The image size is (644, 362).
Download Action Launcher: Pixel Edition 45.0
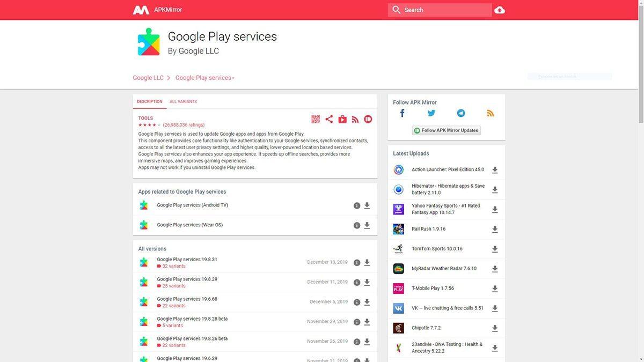(x=495, y=169)
